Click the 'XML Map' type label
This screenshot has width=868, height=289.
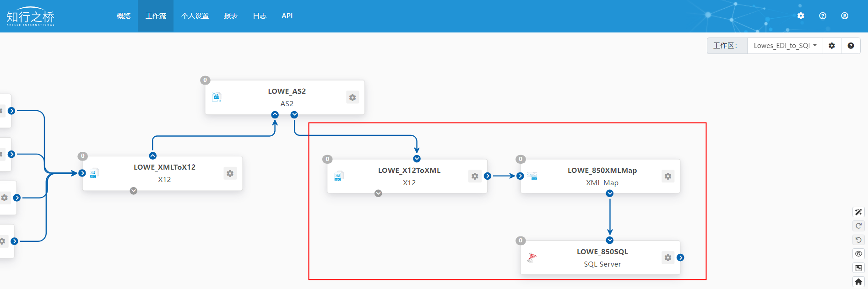coord(602,183)
